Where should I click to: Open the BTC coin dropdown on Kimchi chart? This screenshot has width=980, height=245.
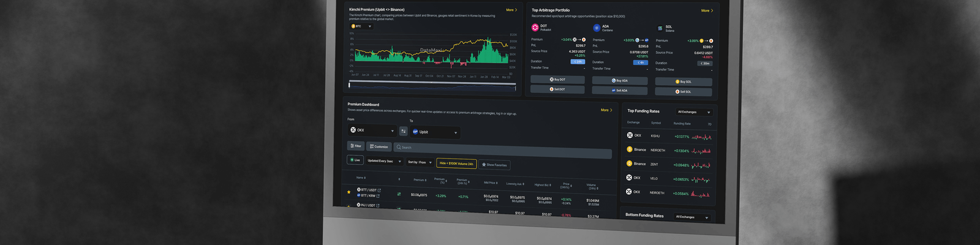coord(361,26)
